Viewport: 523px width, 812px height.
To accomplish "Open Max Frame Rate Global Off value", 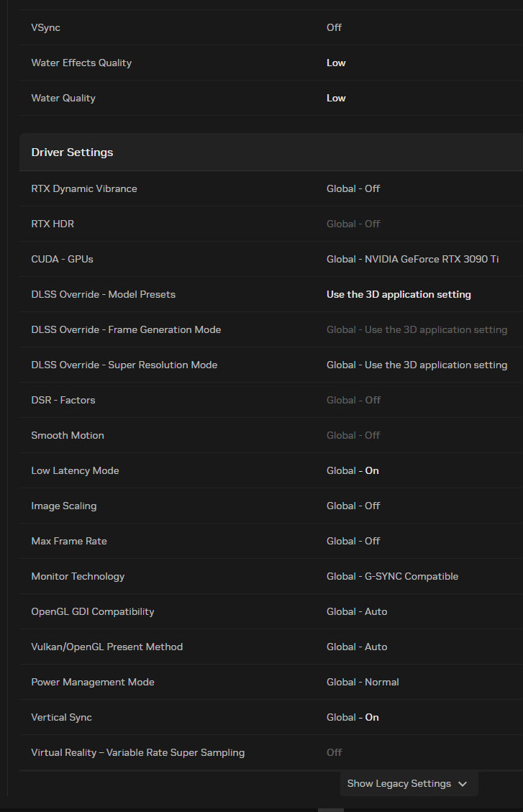I will [353, 541].
